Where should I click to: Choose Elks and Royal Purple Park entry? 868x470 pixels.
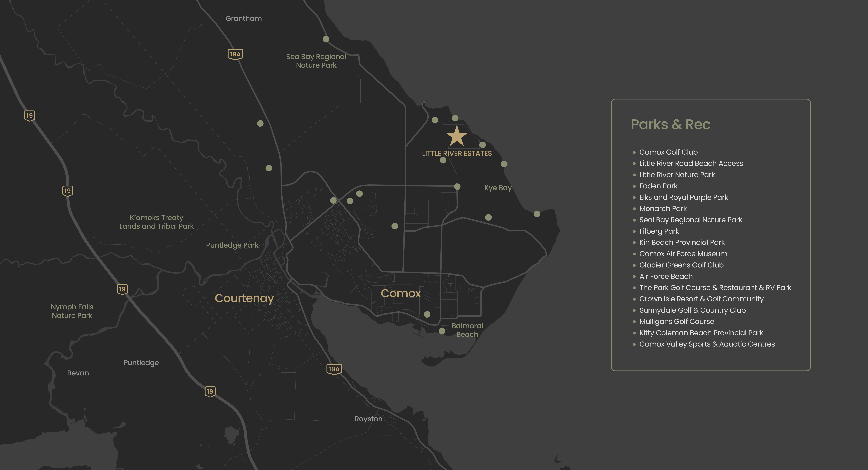click(684, 197)
